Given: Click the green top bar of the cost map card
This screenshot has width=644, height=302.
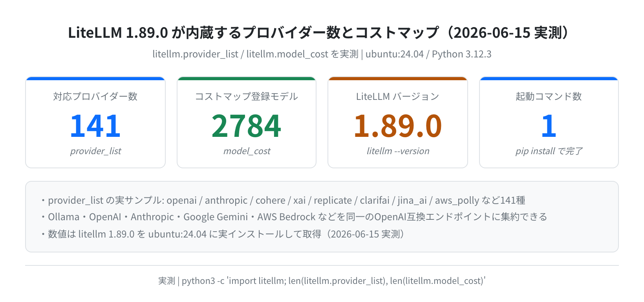Looking at the screenshot, I should pos(247,78).
